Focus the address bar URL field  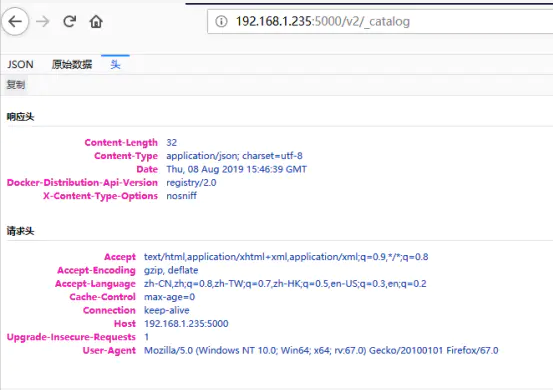click(380, 22)
